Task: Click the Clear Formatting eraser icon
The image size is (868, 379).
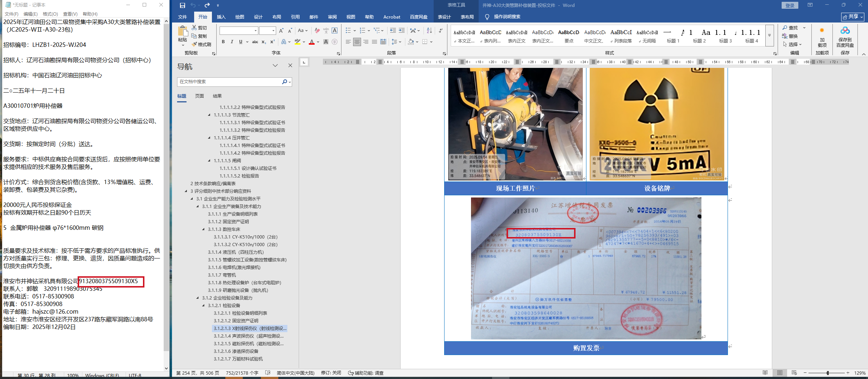Action: click(x=317, y=30)
